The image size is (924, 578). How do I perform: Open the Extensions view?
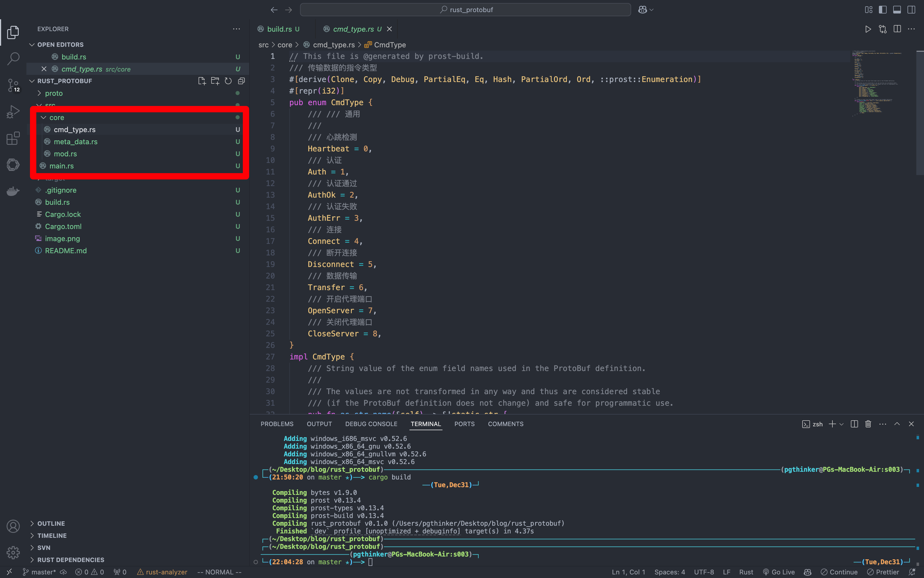[x=13, y=138]
